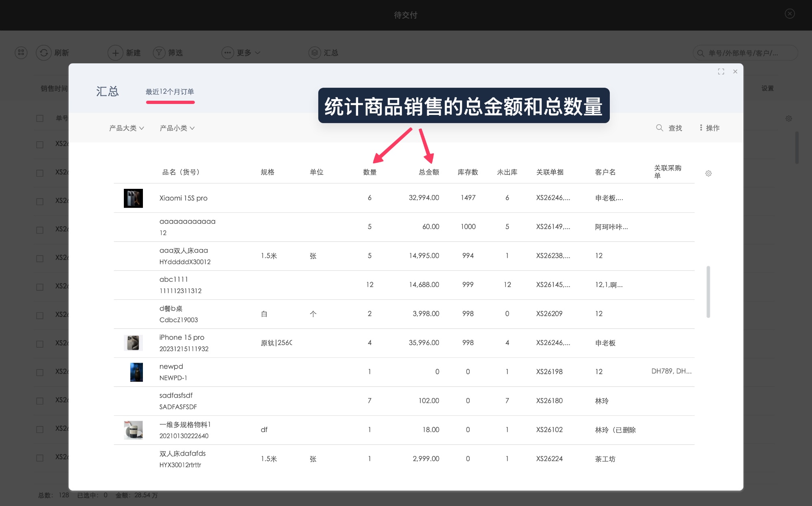This screenshot has height=506, width=812.
Task: Click the fullscreen expand icon in the dialog
Action: pyautogui.click(x=721, y=71)
